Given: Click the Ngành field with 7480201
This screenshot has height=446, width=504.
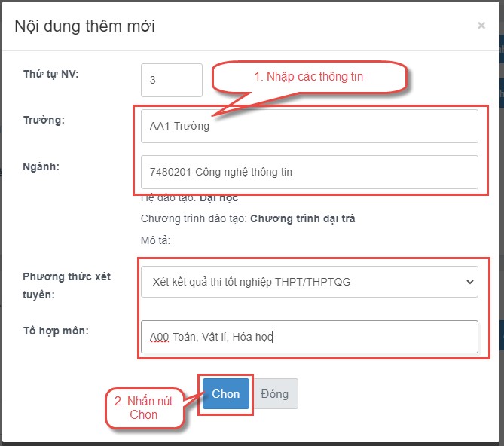Looking at the screenshot, I should (309, 172).
